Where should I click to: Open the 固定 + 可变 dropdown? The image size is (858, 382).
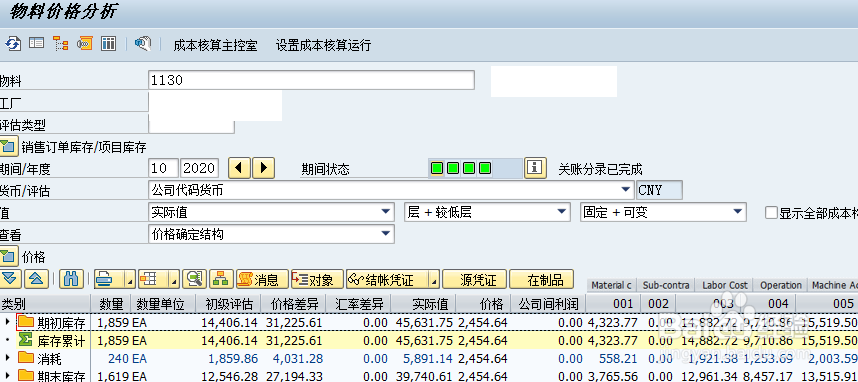(x=739, y=212)
